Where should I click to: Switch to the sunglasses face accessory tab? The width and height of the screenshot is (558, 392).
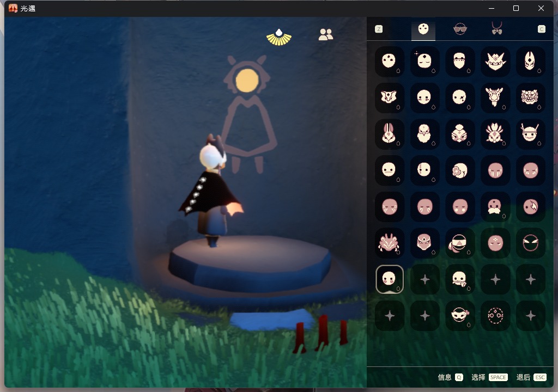(x=460, y=29)
